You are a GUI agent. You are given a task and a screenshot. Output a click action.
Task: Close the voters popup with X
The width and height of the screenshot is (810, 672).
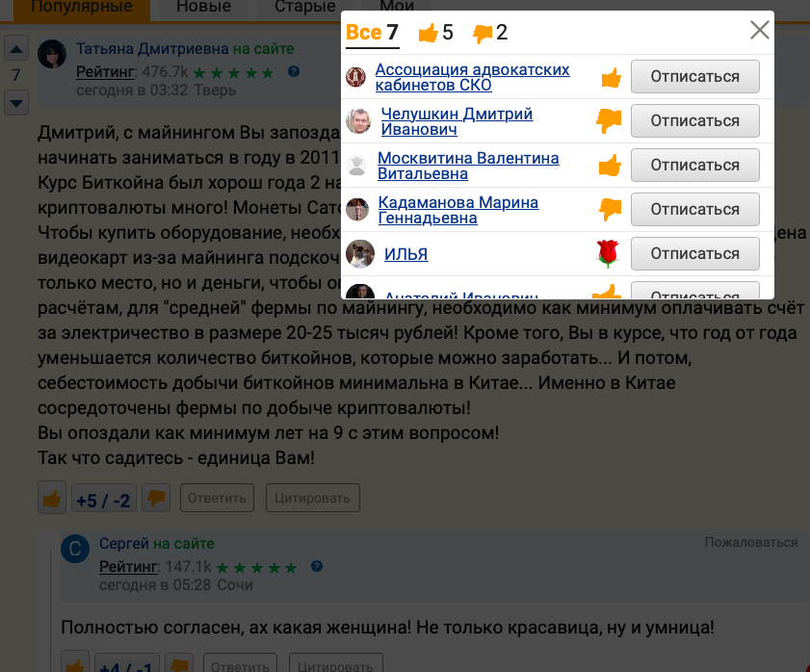coord(759,31)
